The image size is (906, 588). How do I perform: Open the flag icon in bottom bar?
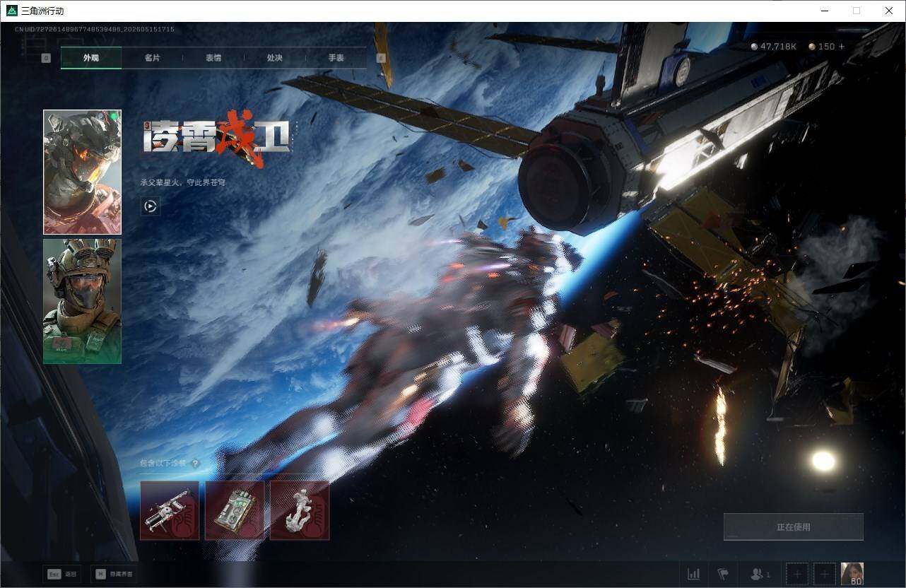tap(722, 575)
